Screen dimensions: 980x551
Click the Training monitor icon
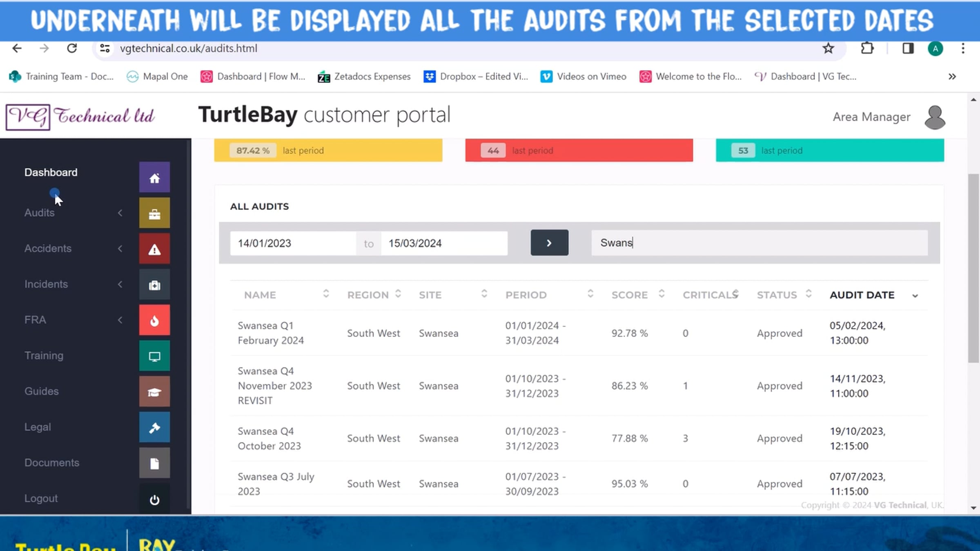154,356
